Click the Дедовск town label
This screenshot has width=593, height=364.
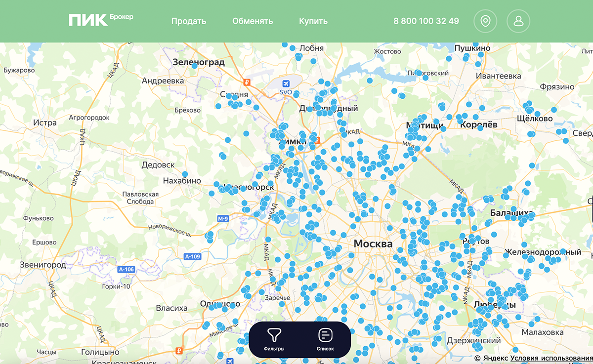[x=158, y=165]
